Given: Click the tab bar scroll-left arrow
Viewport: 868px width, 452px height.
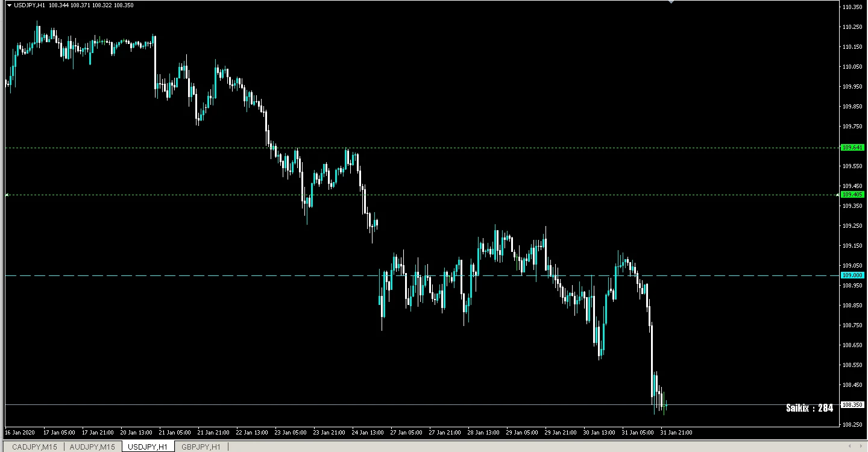Looking at the screenshot, I should point(850,447).
